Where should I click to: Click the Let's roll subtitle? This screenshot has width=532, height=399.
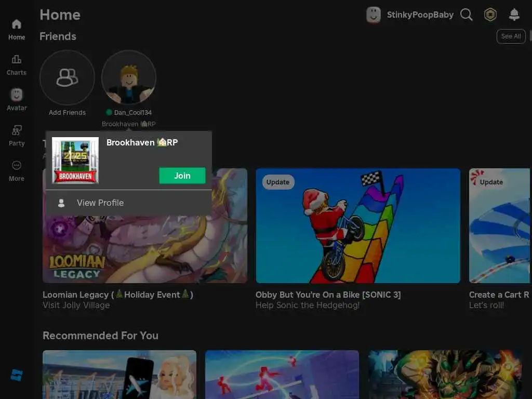coord(486,305)
